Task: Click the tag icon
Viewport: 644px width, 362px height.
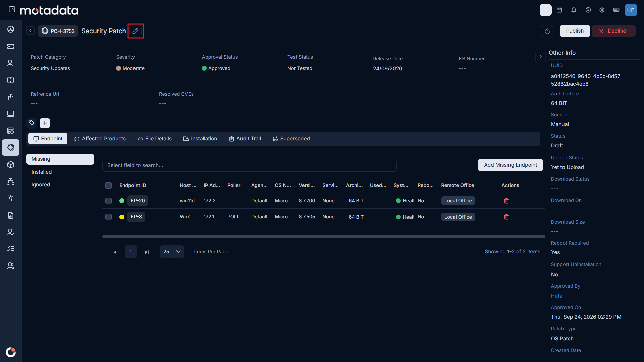Action: (x=31, y=123)
